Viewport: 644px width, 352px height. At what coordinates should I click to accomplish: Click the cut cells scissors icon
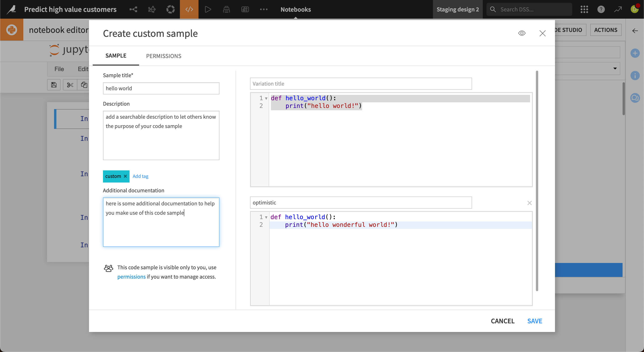pyautogui.click(x=70, y=85)
